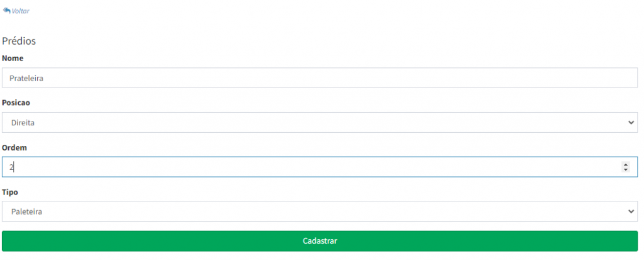Click the Nome field label

(13, 58)
